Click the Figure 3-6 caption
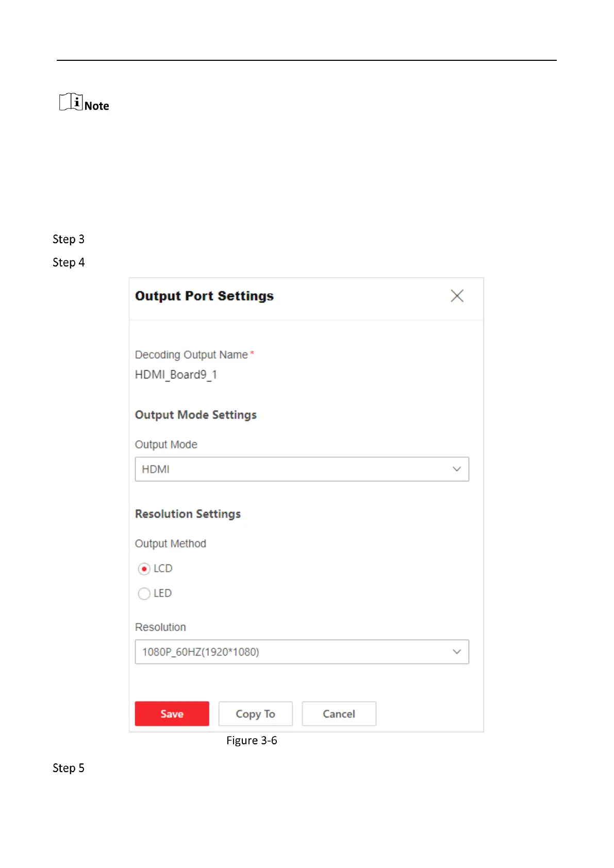 click(252, 740)
